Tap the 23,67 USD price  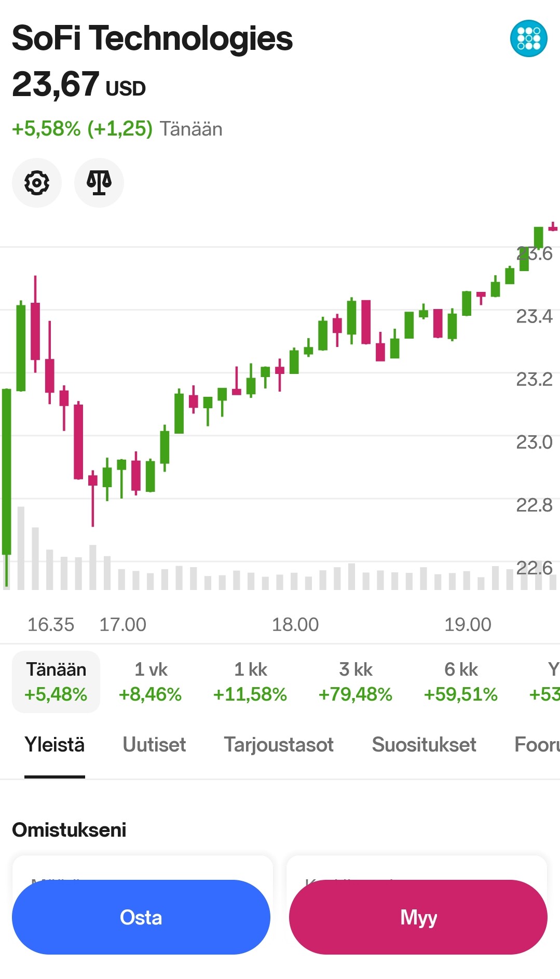79,85
